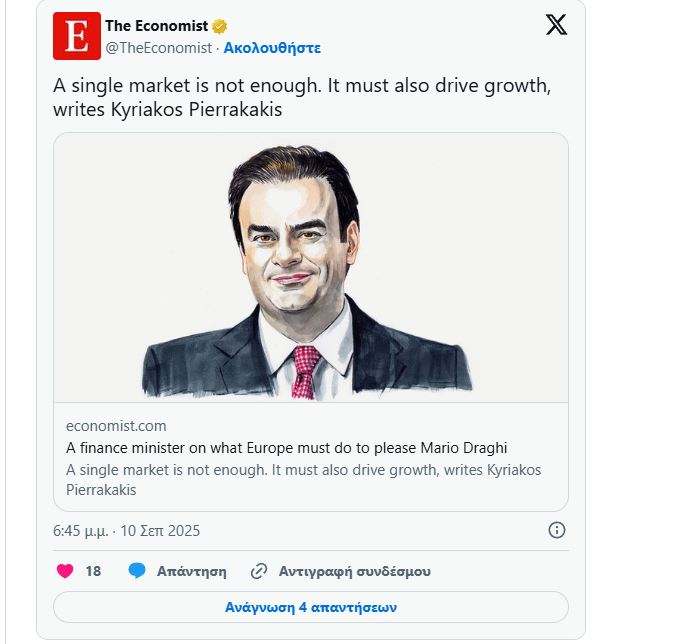Open the Mario Draghi article headline
Image resolution: width=687 pixels, height=644 pixels.
click(x=287, y=448)
